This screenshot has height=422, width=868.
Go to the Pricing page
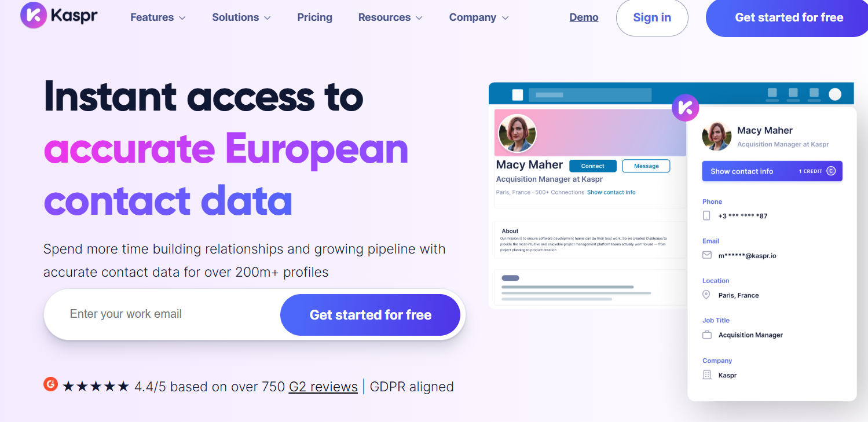315,17
